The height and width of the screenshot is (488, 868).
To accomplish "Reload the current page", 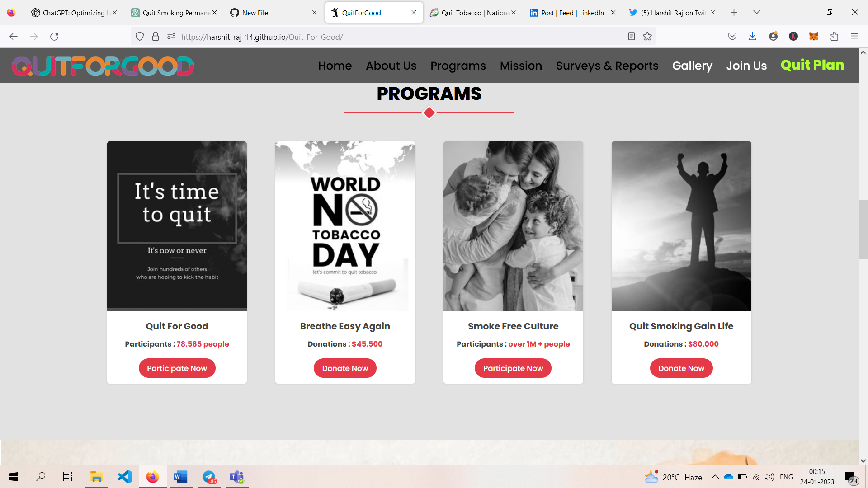I will coord(54,37).
